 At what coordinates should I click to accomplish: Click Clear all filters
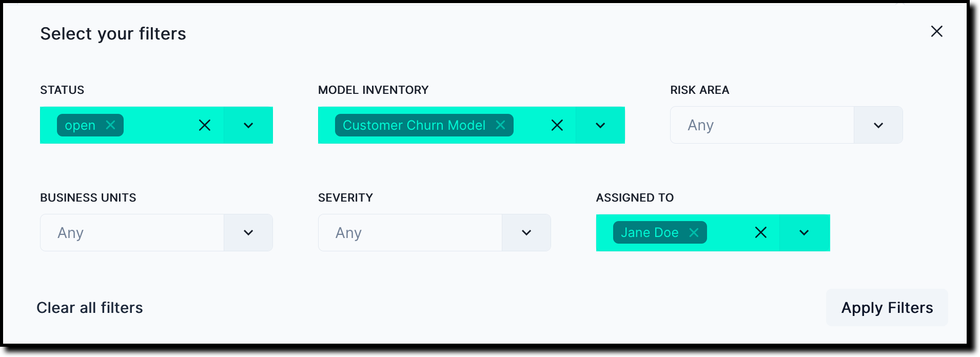pos(90,308)
